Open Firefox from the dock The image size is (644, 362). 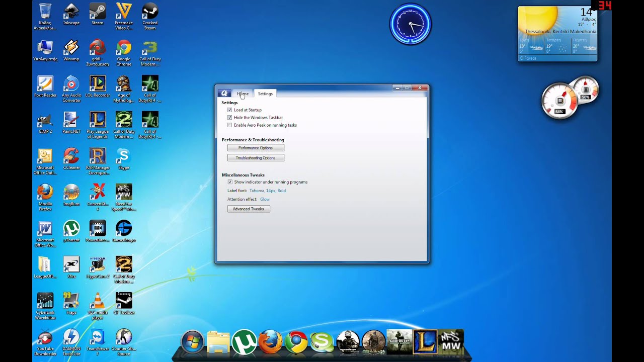(x=270, y=342)
